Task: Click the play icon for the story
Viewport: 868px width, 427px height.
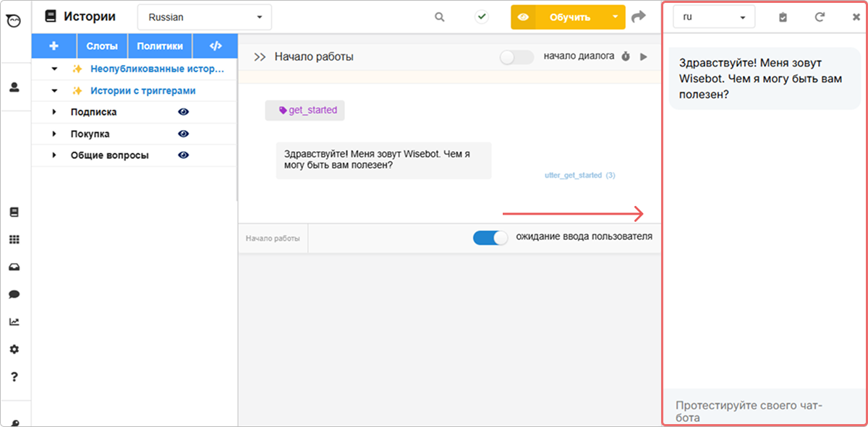Action: [644, 56]
